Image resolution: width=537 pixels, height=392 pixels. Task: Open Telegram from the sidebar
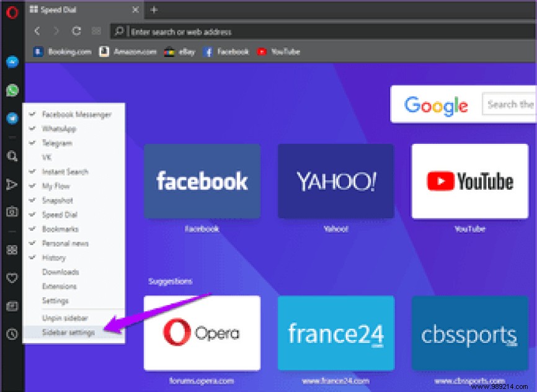(11, 118)
